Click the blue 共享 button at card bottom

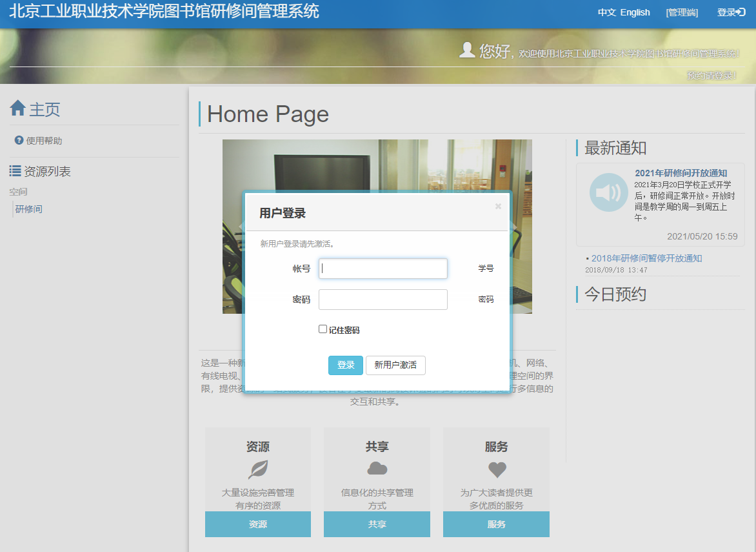377,524
